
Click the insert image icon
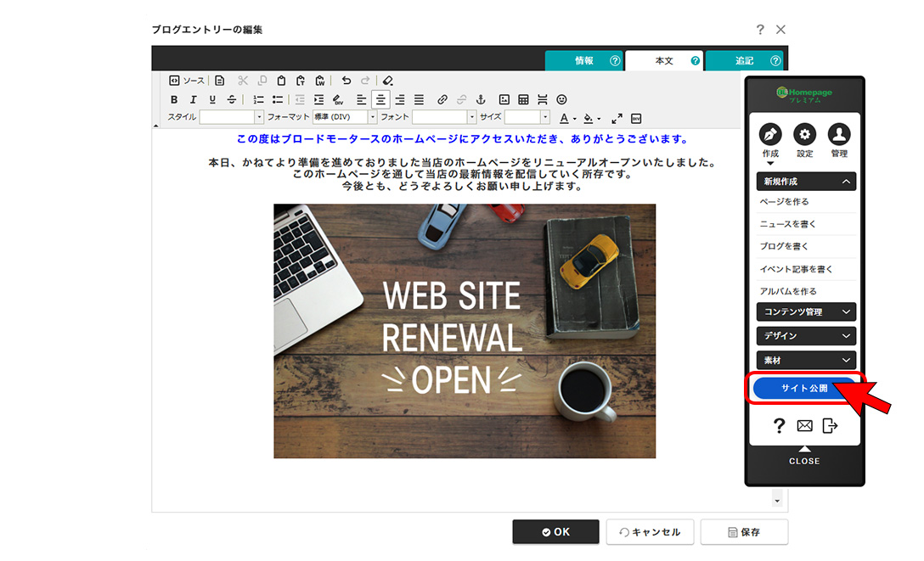point(504,99)
